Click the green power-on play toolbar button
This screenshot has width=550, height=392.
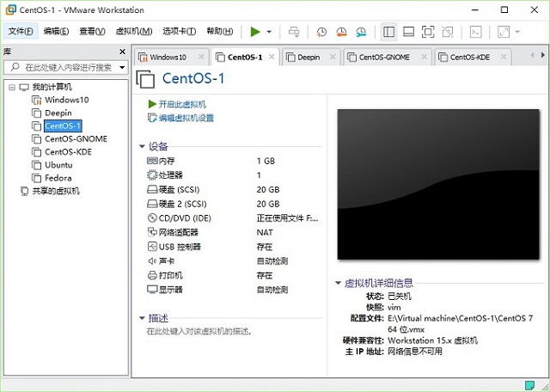[255, 32]
